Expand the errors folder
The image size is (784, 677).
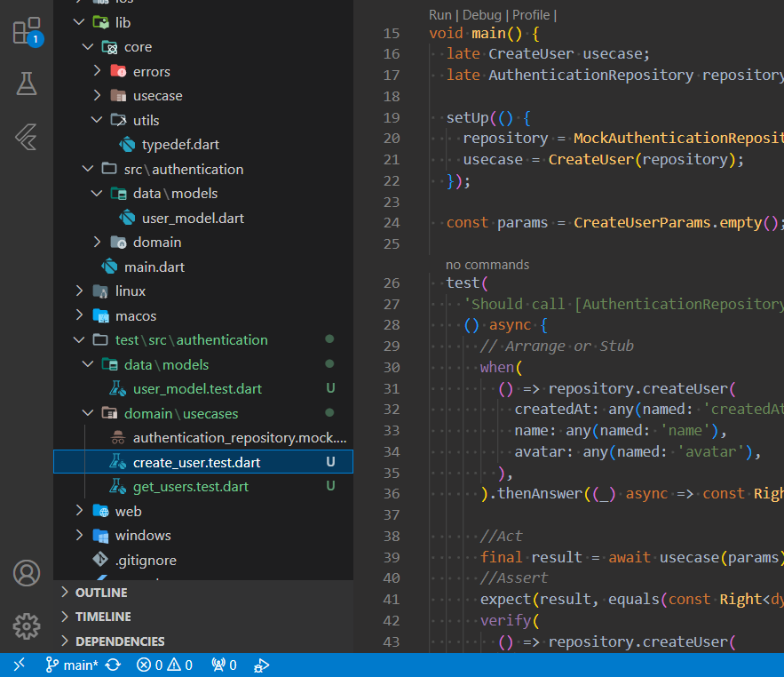tap(151, 71)
